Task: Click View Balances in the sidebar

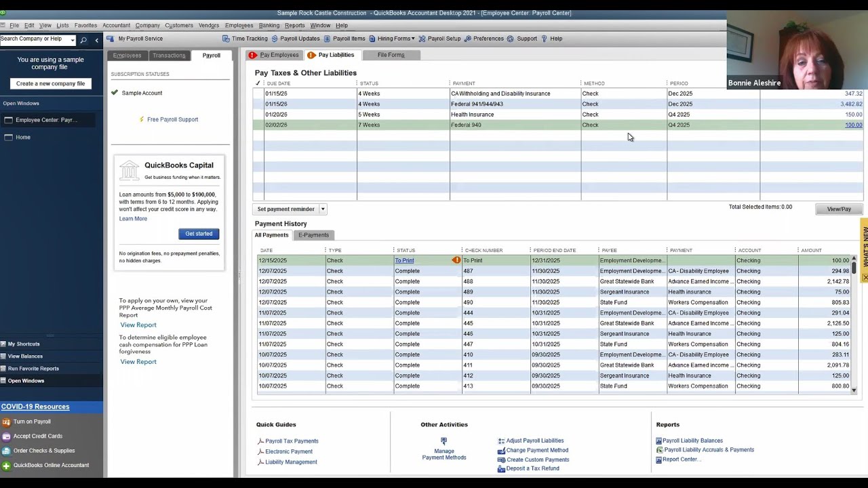Action: pyautogui.click(x=25, y=357)
